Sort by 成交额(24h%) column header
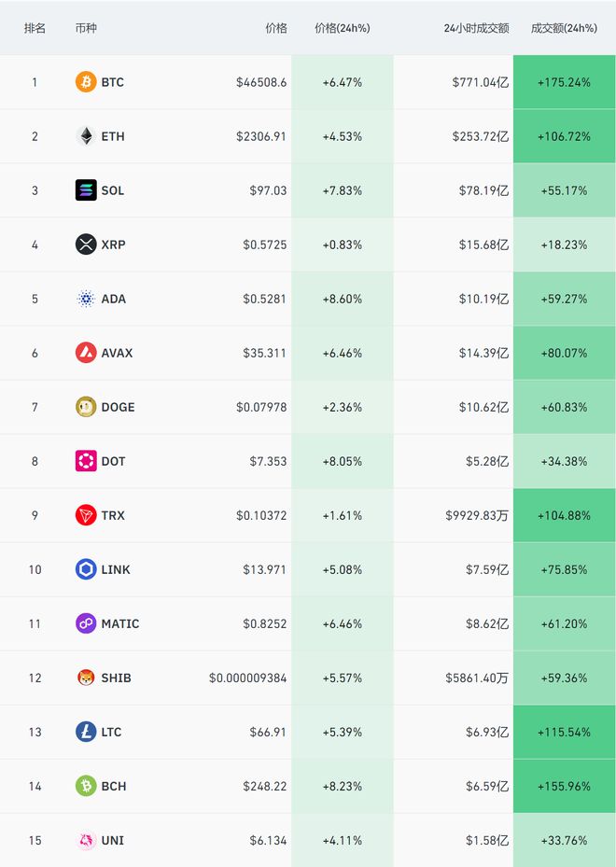Screen dimensions: 616x867 coord(564,28)
